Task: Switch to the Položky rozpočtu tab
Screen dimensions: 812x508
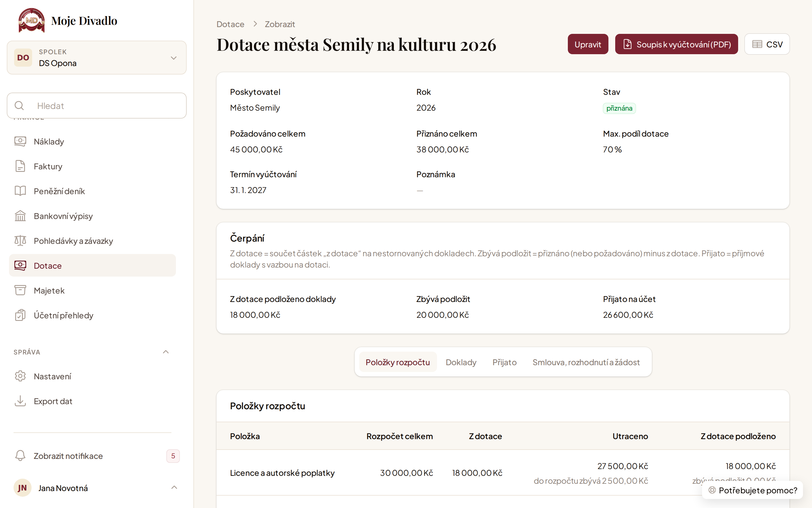Action: pos(398,362)
